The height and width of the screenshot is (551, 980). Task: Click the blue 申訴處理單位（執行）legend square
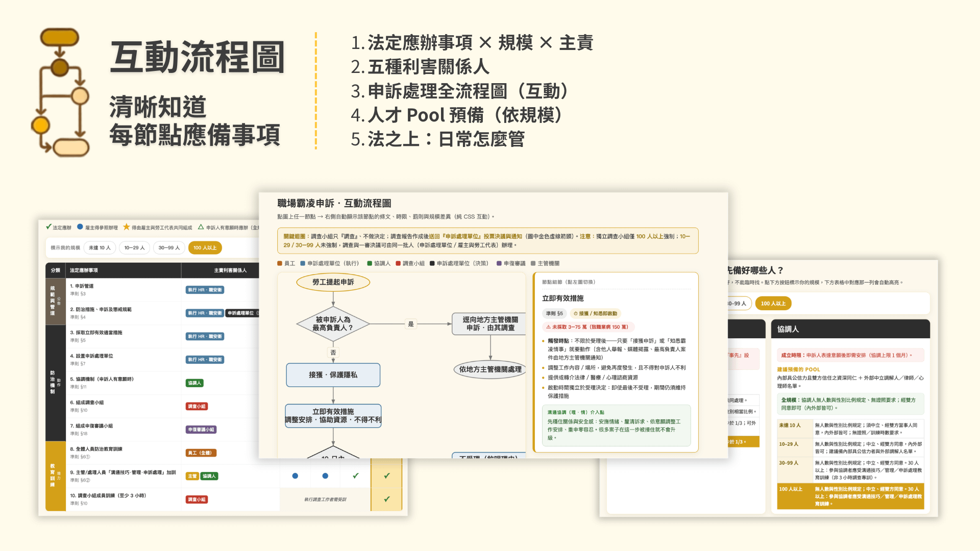[303, 263]
